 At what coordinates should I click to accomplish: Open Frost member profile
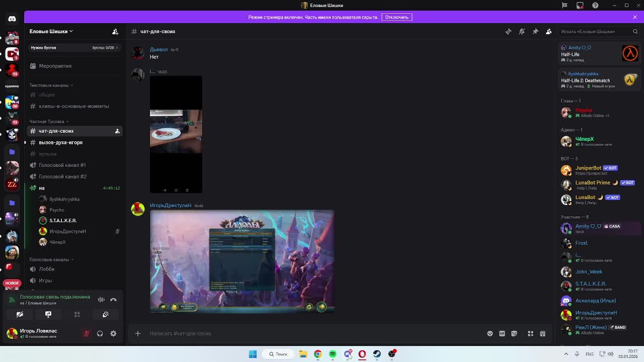coord(599,243)
